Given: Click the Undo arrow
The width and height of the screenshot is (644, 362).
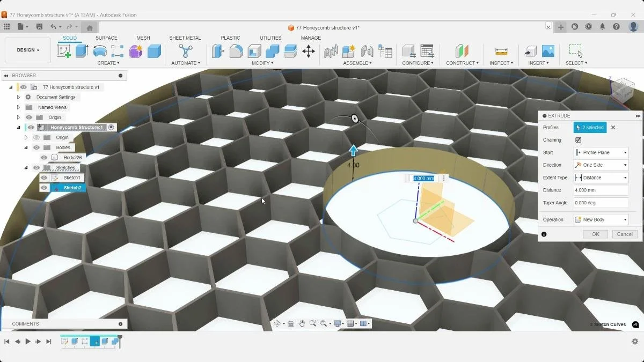Looking at the screenshot, I should [x=53, y=27].
